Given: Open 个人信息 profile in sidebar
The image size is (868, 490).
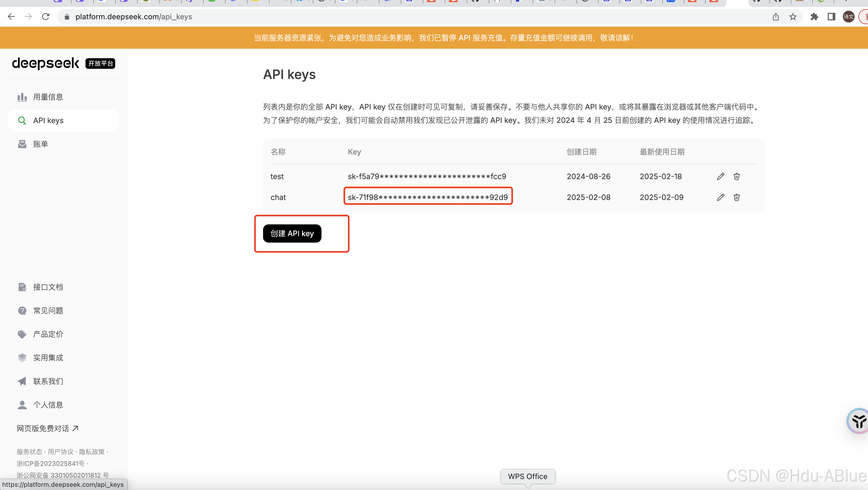Looking at the screenshot, I should click(48, 405).
